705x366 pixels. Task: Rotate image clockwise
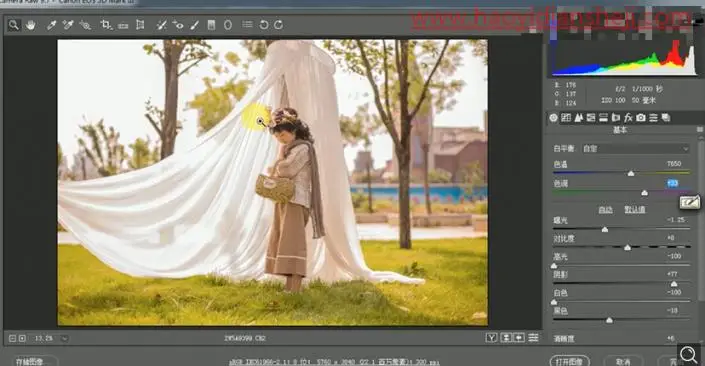[279, 25]
